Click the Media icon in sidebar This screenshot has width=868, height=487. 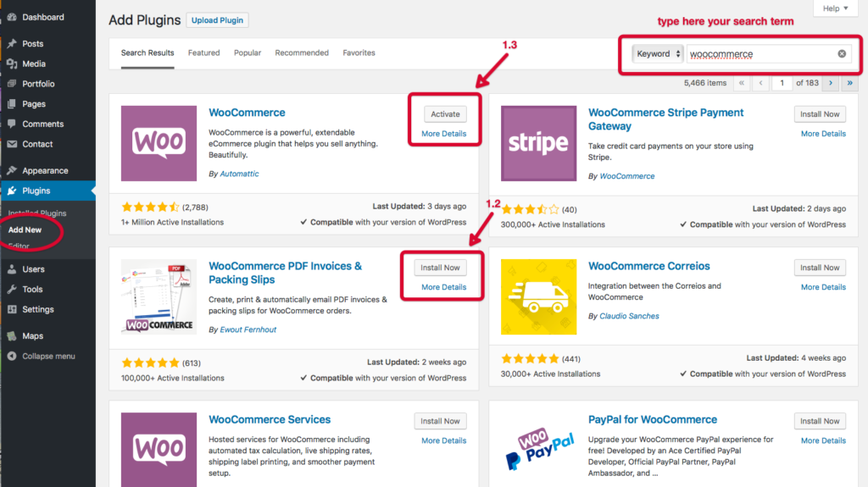(x=12, y=64)
